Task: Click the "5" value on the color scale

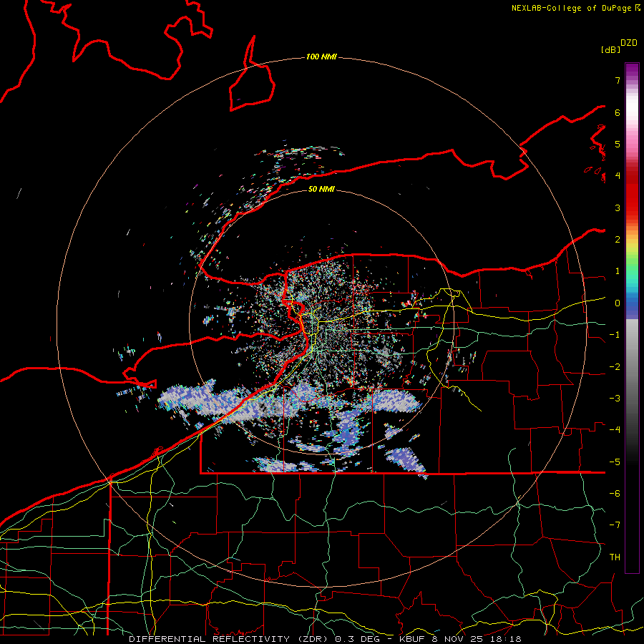Action: [x=618, y=144]
